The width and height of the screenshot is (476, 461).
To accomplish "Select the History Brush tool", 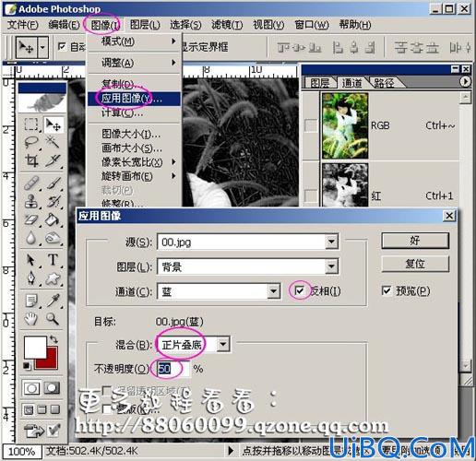I will click(53, 202).
